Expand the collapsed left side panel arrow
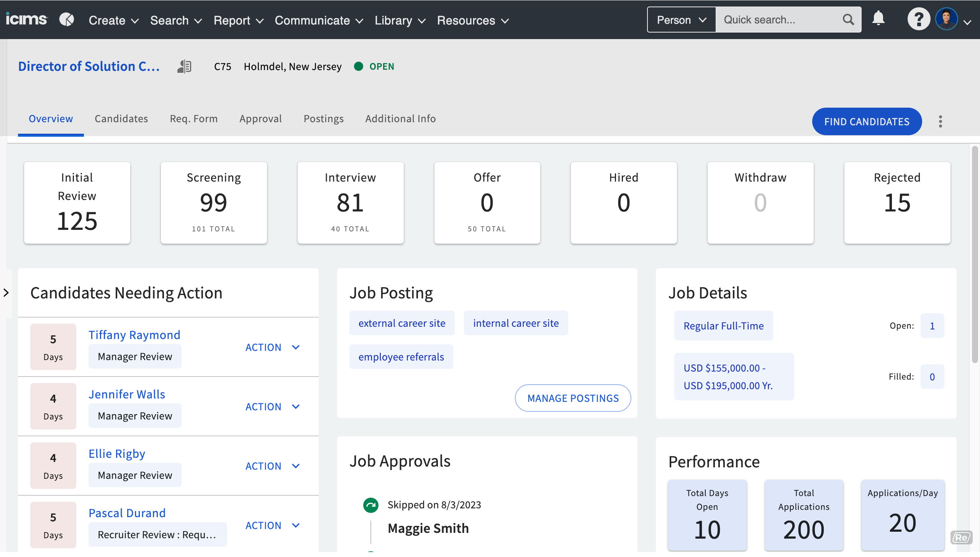980x557 pixels. [x=6, y=293]
